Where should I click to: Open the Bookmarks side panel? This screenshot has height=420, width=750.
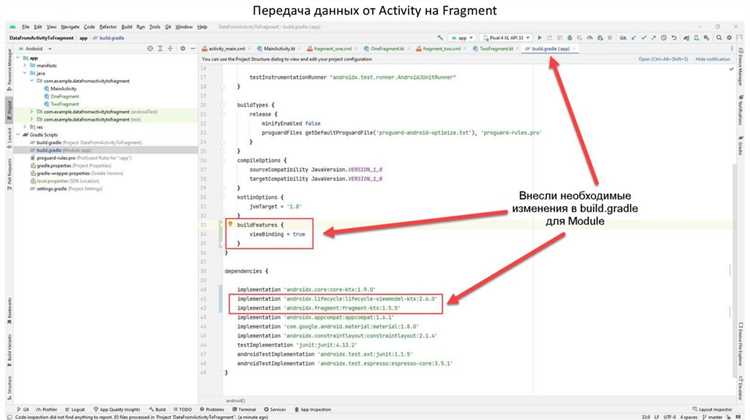coord(9,311)
